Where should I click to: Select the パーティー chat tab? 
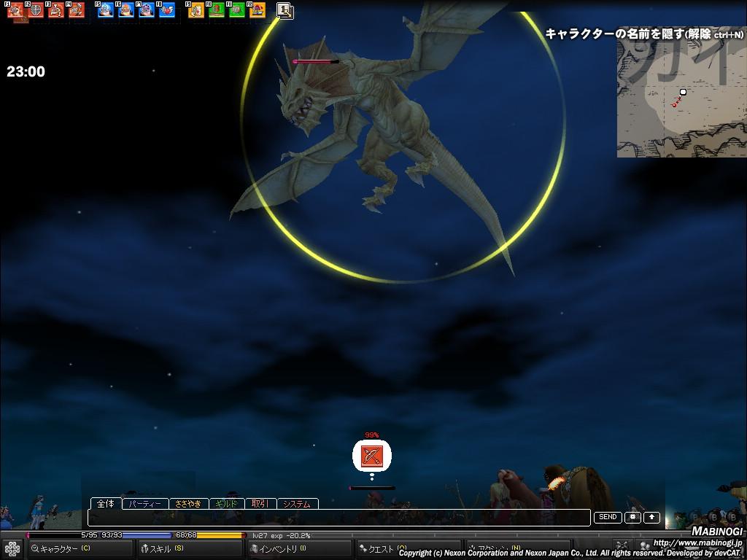pos(145,504)
